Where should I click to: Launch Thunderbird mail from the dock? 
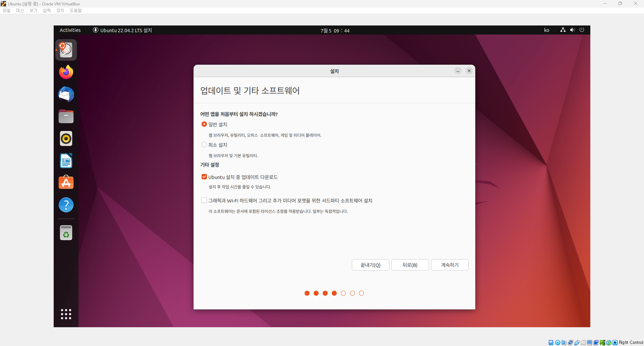(66, 94)
